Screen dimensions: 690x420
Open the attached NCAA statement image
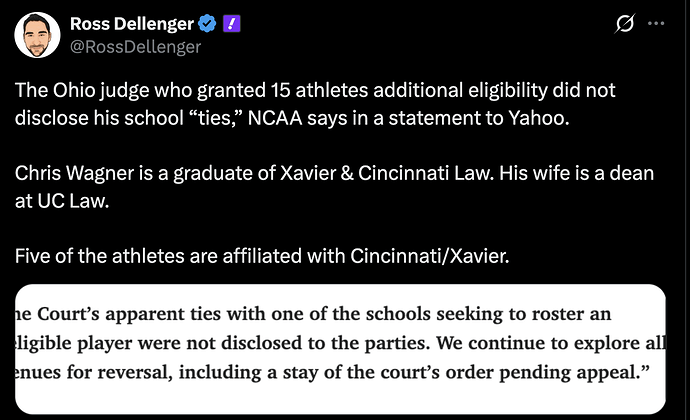click(340, 349)
